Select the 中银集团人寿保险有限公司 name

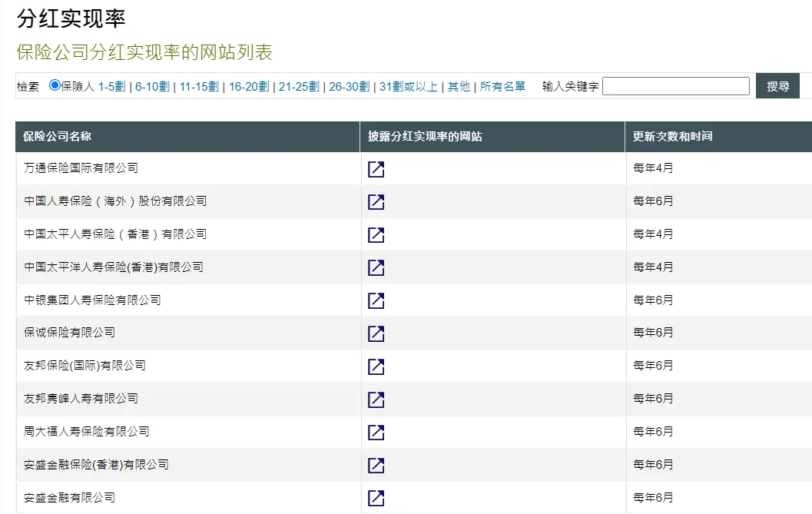point(92,300)
